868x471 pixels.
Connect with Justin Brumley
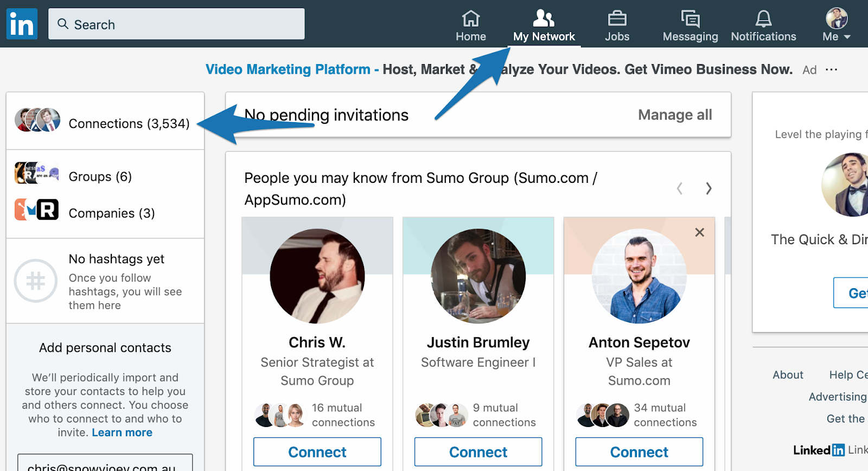[478, 452]
